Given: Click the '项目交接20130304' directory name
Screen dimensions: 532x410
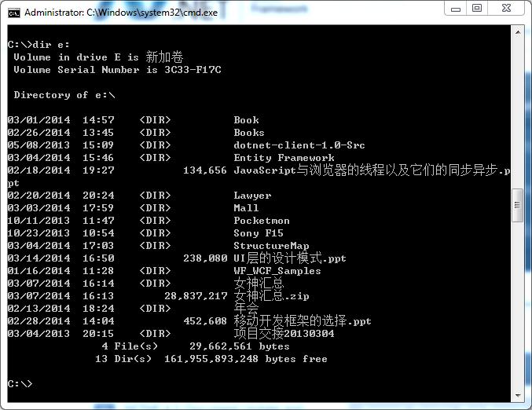Looking at the screenshot, I should (284, 334).
